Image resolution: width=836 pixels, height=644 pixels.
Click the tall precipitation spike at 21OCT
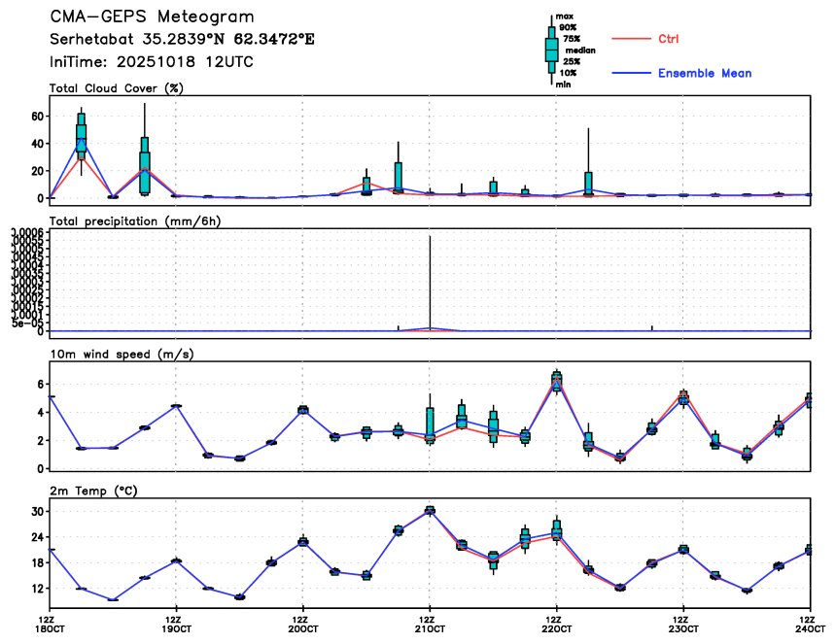[430, 282]
